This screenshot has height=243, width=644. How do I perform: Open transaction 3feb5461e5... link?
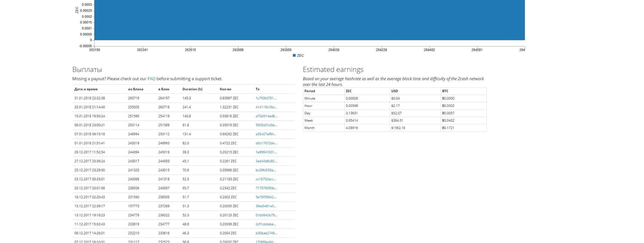click(x=266, y=206)
